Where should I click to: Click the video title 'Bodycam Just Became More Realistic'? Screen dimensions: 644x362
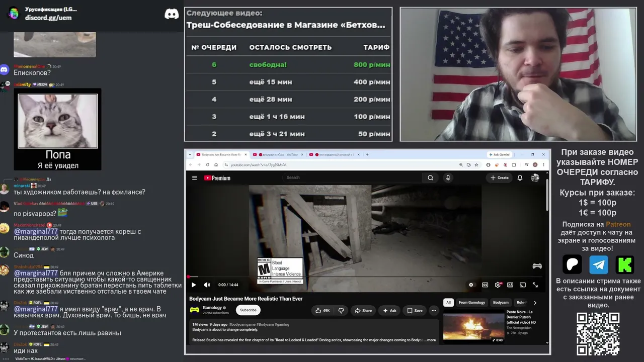(x=246, y=299)
